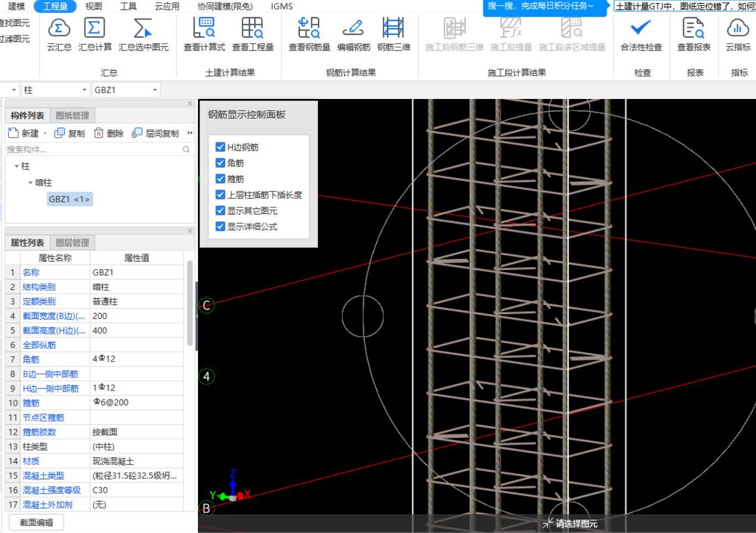
Task: Run 合法性检查 validity check
Action: pyautogui.click(x=641, y=34)
